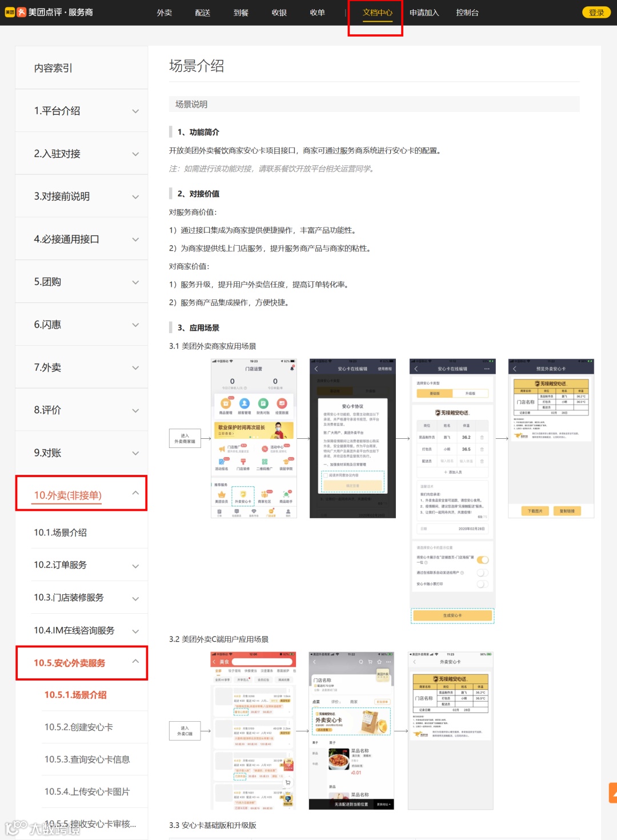
Task: Click 外卖安心卡 icon in 门店运营 screenshot
Action: click(x=243, y=496)
